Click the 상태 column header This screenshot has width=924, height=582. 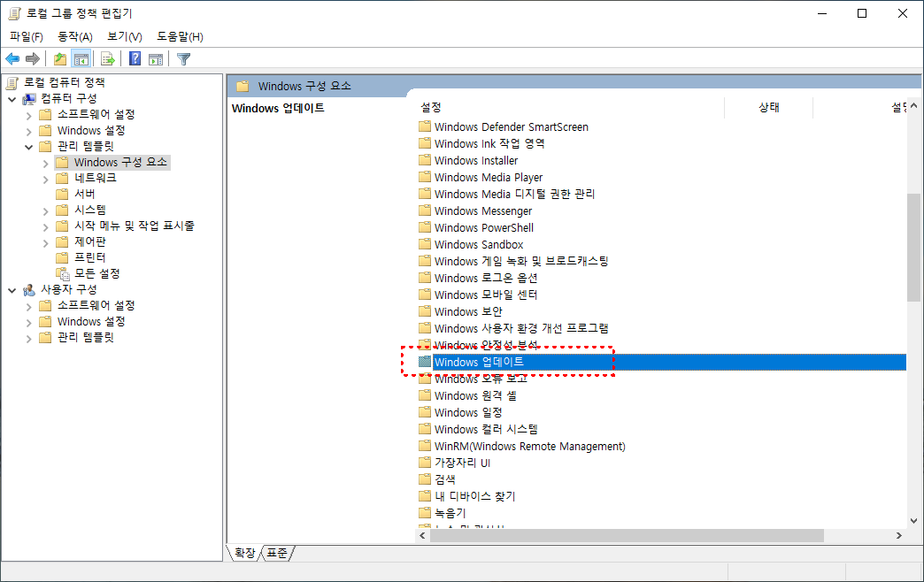(768, 106)
